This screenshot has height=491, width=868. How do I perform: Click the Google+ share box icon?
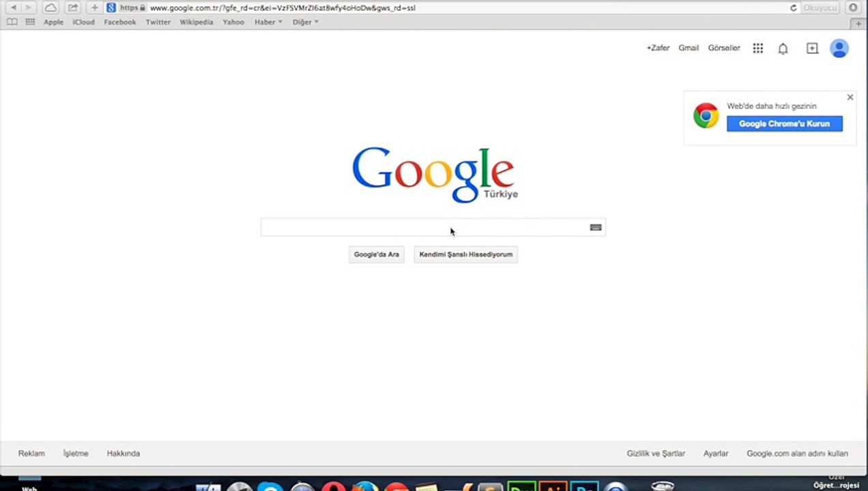coord(812,48)
